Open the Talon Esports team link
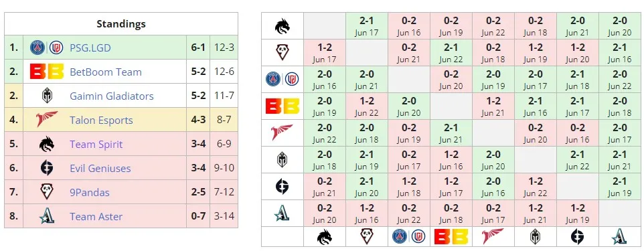This screenshot has height=251, width=644. coord(102,120)
